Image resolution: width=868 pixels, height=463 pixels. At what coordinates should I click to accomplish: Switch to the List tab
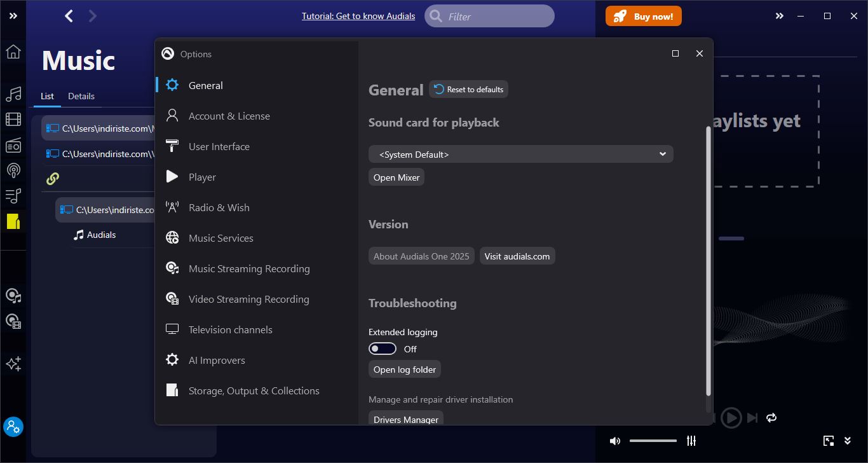point(47,96)
